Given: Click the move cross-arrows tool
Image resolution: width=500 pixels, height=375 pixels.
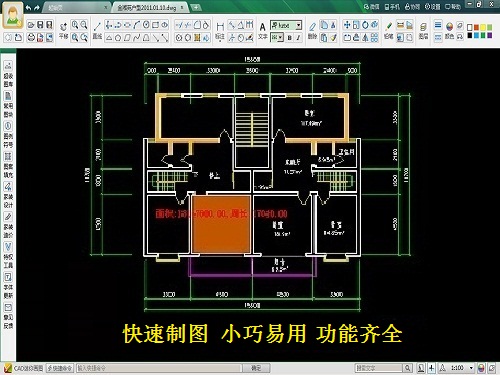Looking at the screenshot, I should click(347, 25).
